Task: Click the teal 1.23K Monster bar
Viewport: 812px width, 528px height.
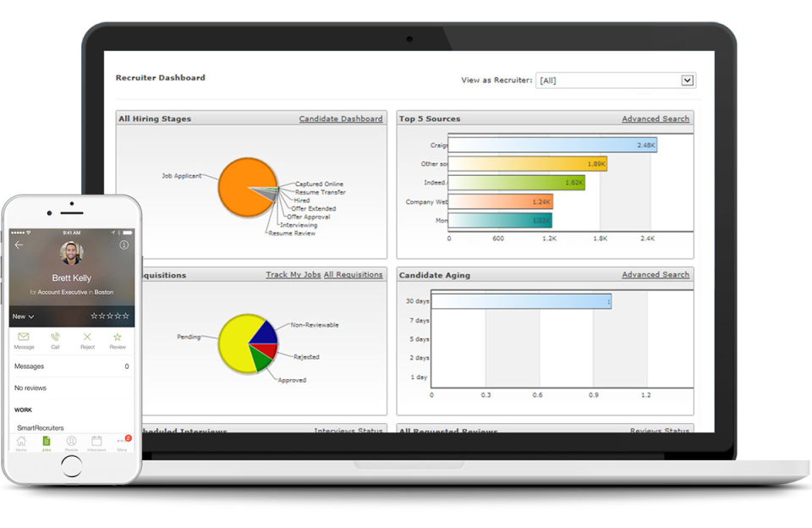Action: coord(500,220)
